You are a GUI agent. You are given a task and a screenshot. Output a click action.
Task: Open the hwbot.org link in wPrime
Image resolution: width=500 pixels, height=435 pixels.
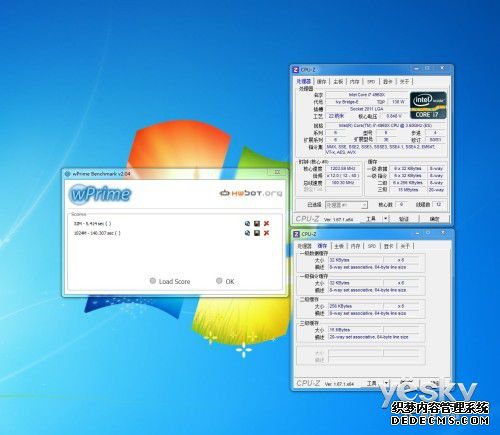251,193
